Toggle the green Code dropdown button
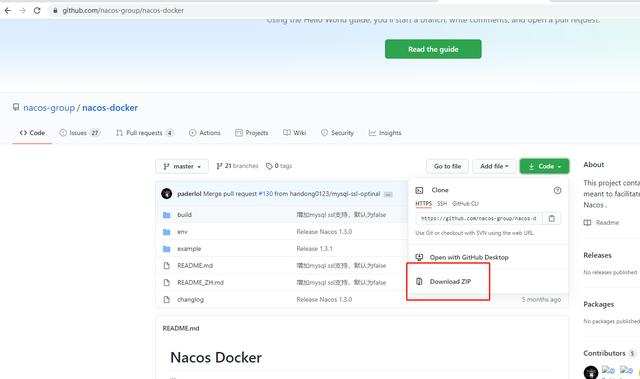Image resolution: width=640 pixels, height=379 pixels. [x=544, y=166]
